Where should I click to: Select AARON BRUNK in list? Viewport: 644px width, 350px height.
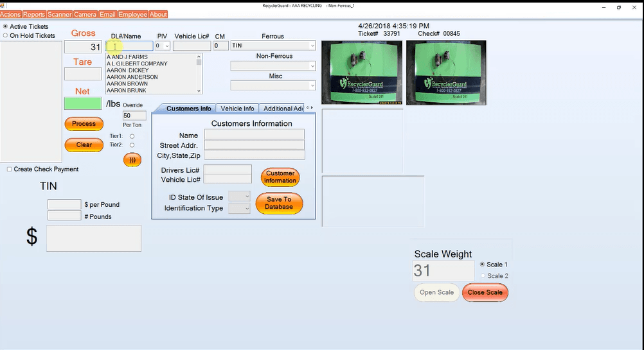126,90
